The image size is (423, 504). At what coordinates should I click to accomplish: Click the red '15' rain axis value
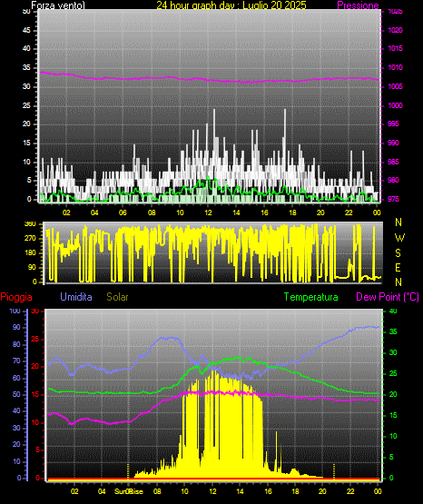35,394
